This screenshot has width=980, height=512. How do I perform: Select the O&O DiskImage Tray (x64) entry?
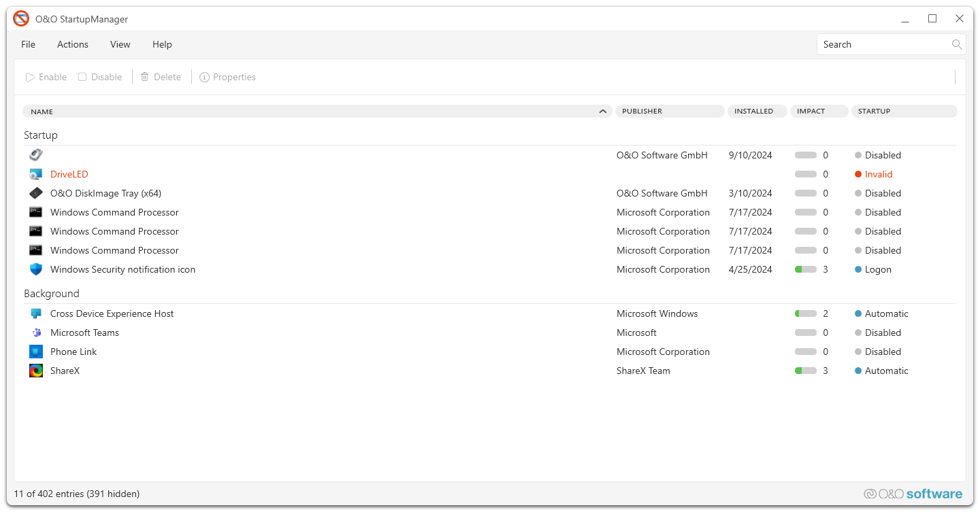coord(106,193)
